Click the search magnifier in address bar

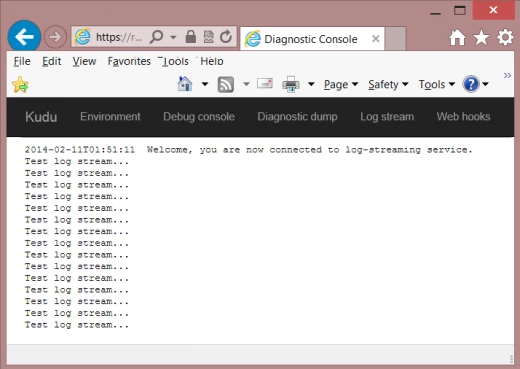point(156,37)
